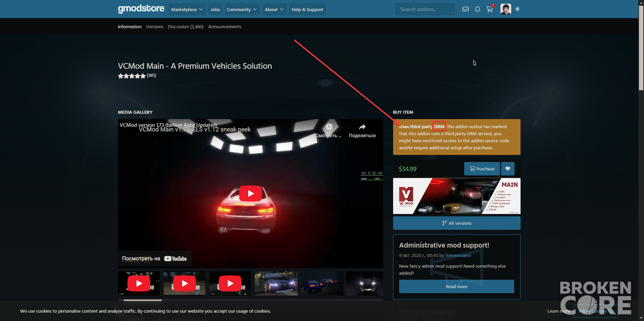
Task: Open the gmodstore home logo
Action: [141, 9]
